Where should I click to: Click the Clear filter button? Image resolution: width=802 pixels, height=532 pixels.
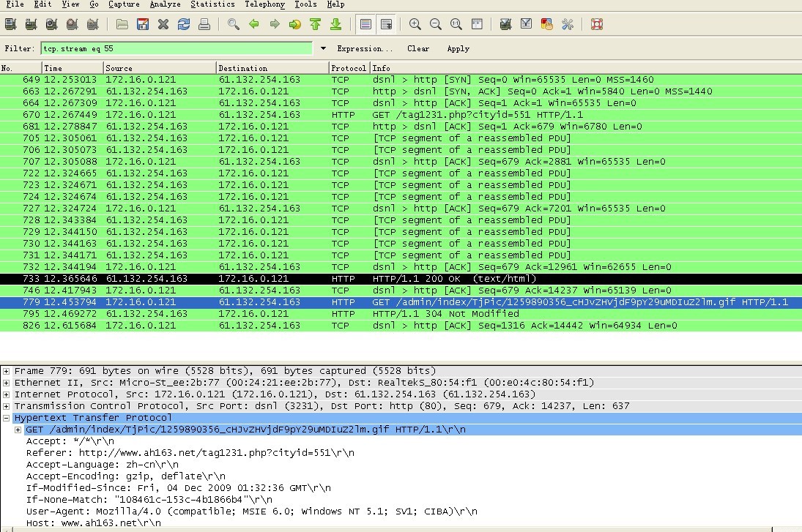pos(418,49)
